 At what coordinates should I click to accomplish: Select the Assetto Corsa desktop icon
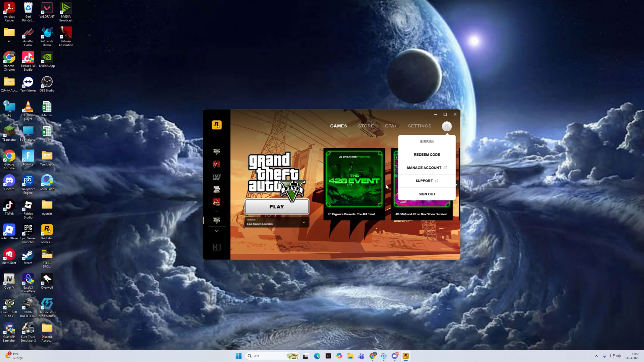[28, 37]
